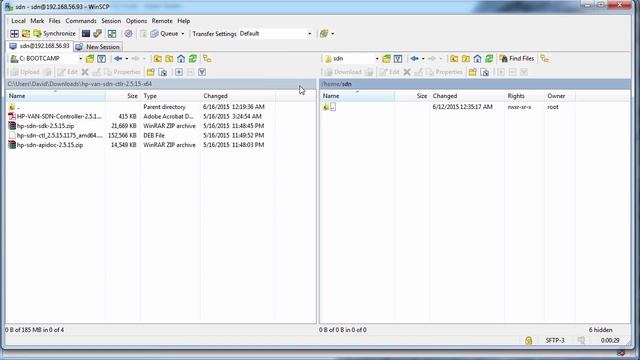This screenshot has width=640, height=360.
Task: Click the Queue button
Action: [x=164, y=33]
